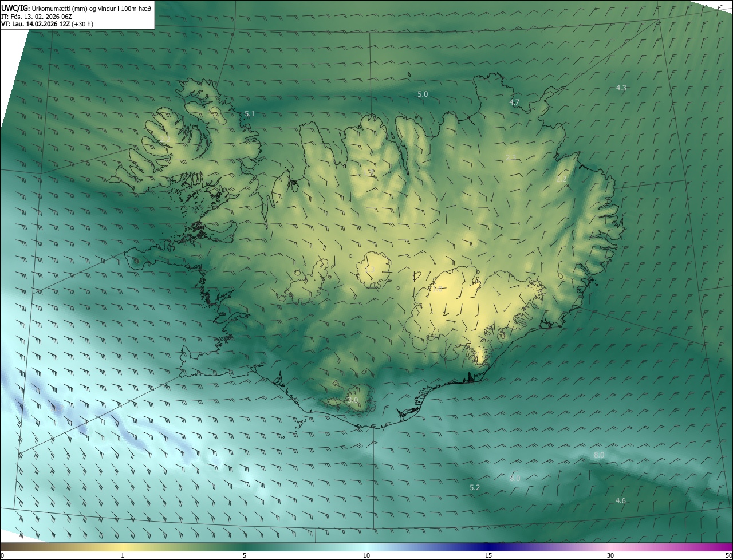Click the 0 start of color scale
Image resolution: width=733 pixels, height=560 pixels.
(2, 555)
